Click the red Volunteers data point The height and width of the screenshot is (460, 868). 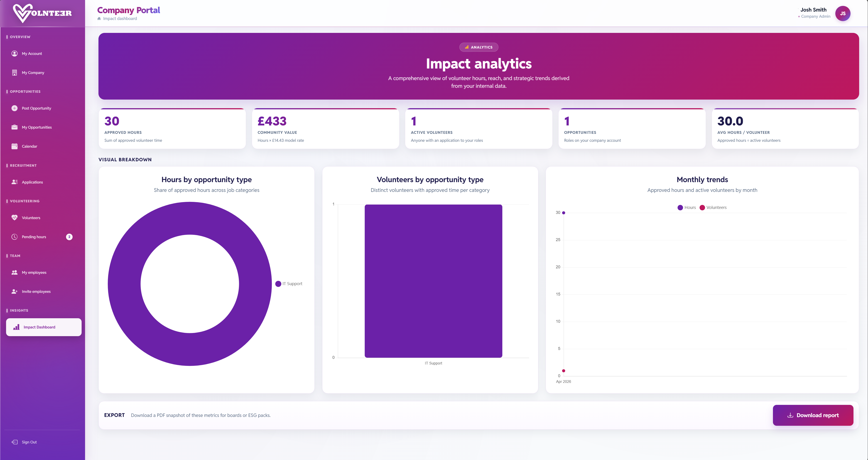(563, 371)
